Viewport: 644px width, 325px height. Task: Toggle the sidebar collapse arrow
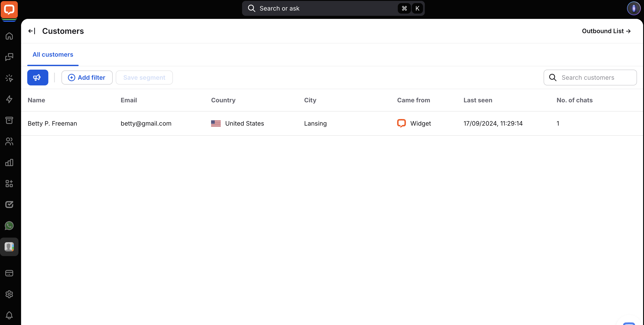(32, 31)
